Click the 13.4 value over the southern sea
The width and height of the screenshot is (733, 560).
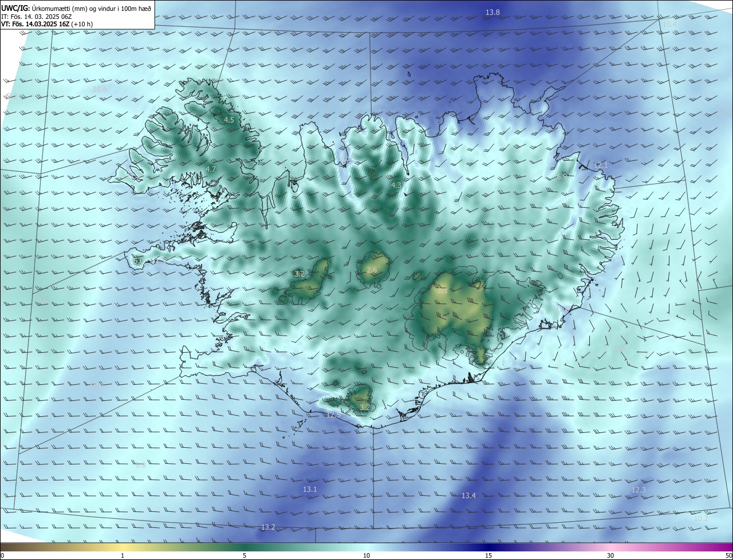[x=468, y=495]
